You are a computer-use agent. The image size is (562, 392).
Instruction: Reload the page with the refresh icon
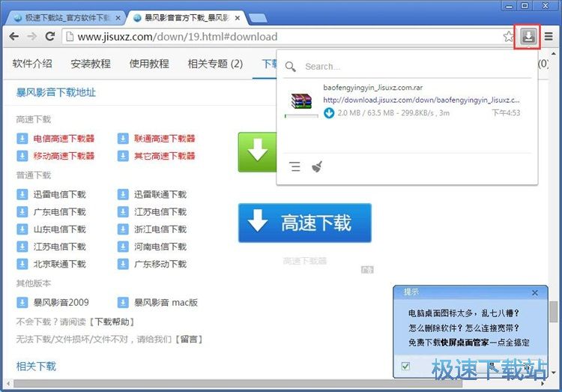point(51,36)
